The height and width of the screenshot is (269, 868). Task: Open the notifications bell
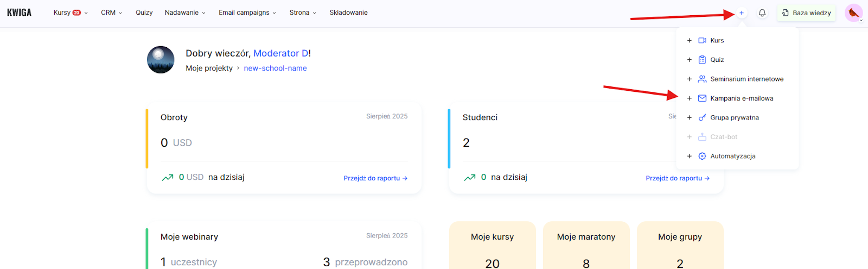(x=762, y=13)
